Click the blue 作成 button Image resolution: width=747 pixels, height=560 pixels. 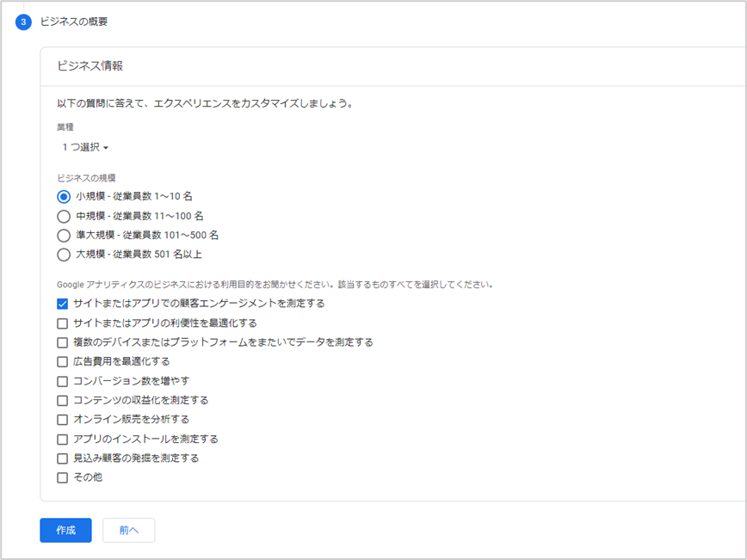[65, 530]
